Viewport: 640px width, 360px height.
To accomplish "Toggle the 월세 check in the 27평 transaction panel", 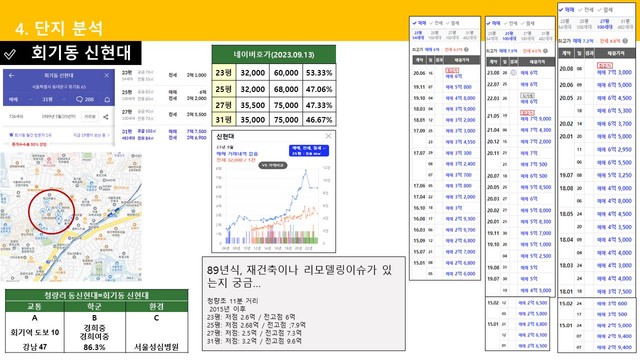I will [606, 9].
